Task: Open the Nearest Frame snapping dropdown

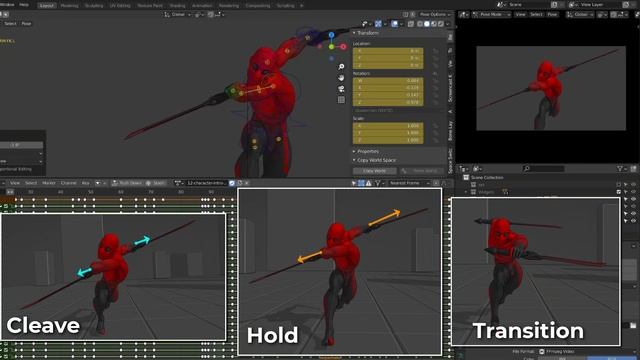Action: tap(409, 183)
